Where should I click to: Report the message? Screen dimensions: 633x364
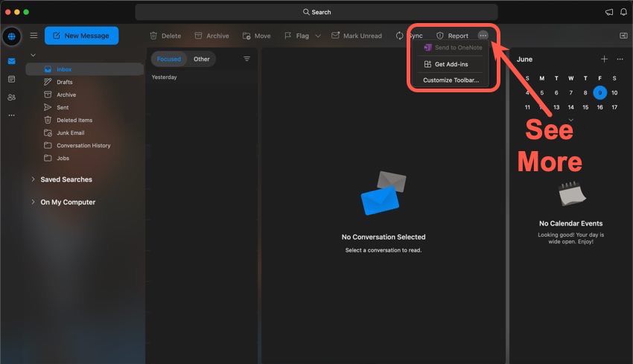click(453, 36)
